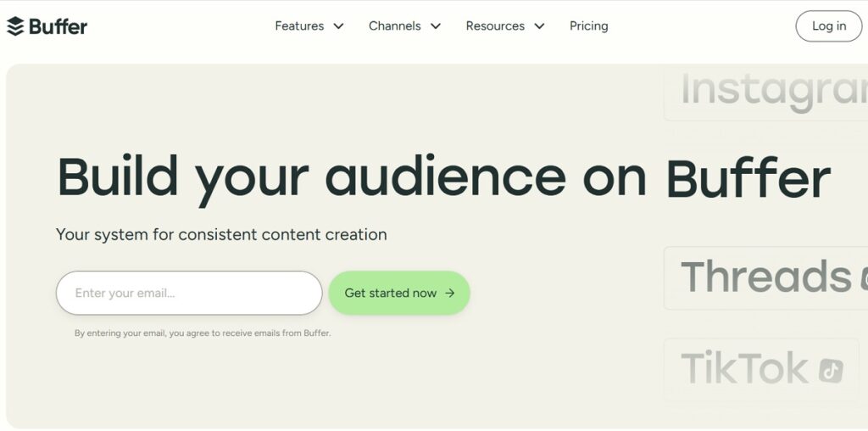Image resolution: width=868 pixels, height=431 pixels.
Task: Go to the Pricing page
Action: click(x=588, y=26)
